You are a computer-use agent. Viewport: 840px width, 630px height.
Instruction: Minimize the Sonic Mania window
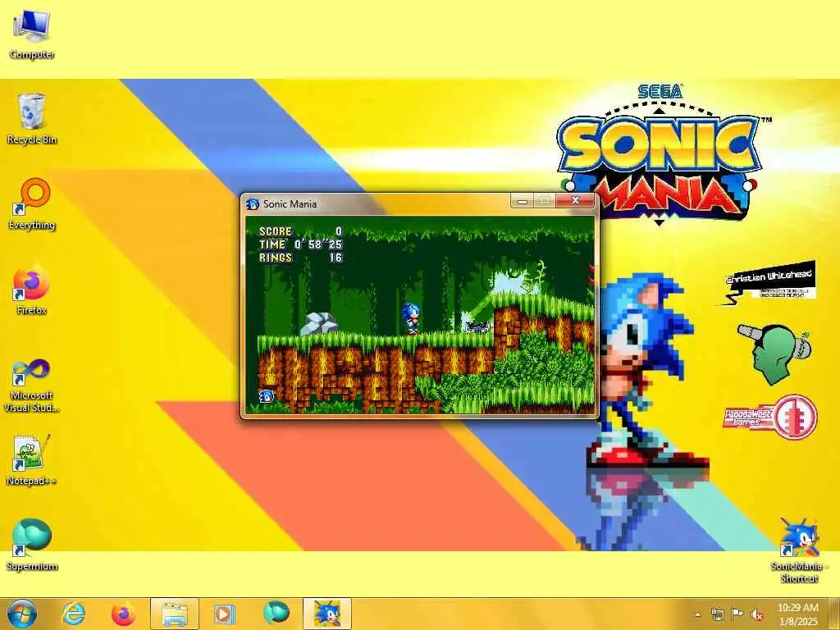[523, 201]
